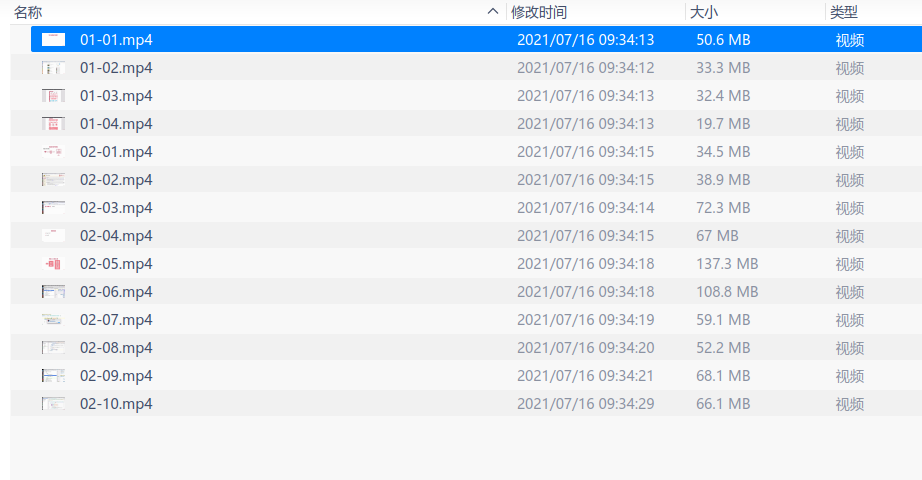Select the file name 02-03.mp4

point(116,208)
